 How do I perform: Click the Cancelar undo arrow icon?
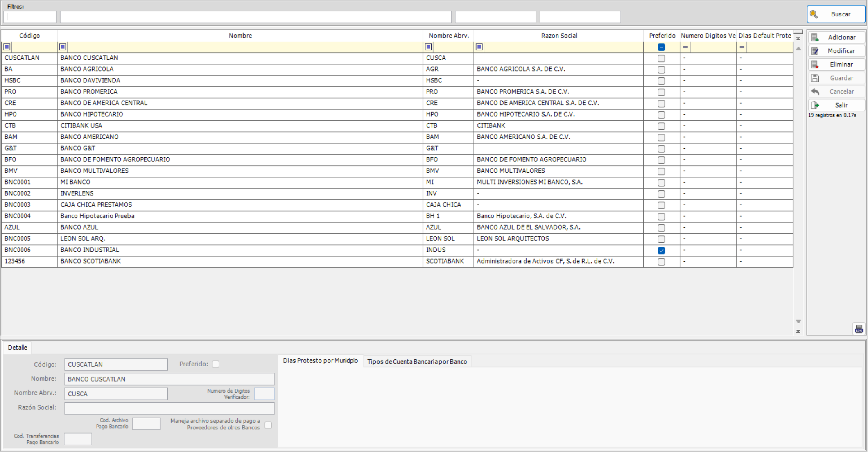[x=816, y=91]
